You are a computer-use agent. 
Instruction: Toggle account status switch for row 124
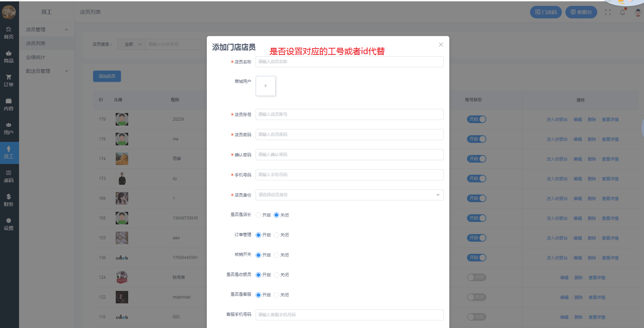coord(477,277)
